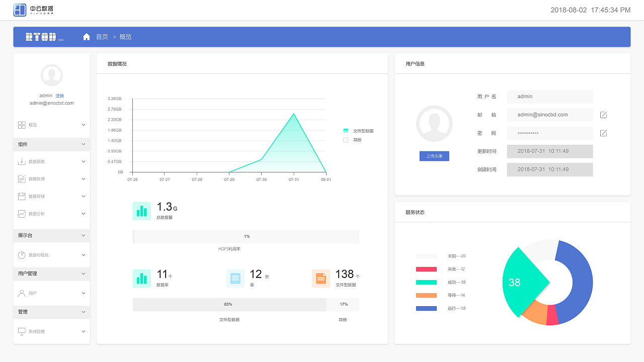Expand the 用户管理 section chevron
This screenshot has width=644, height=362.
click(x=84, y=274)
